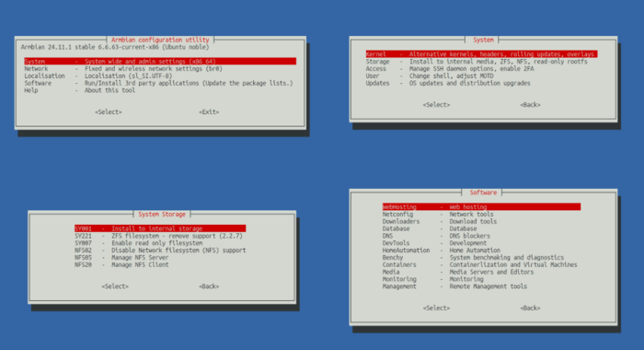Screen dimensions: 644x350
Task: Select SY007 Enable read only filesystem
Action: click(x=160, y=243)
